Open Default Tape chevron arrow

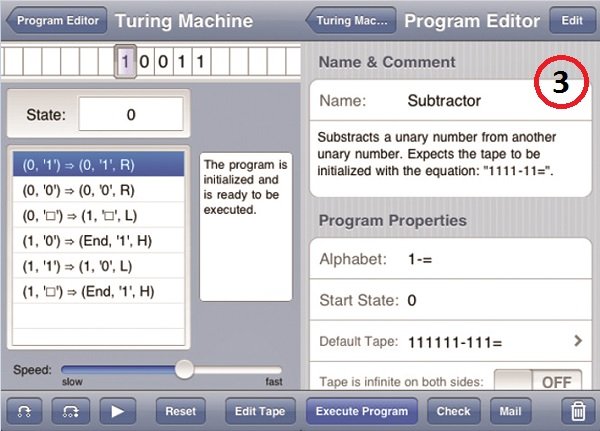[x=577, y=341]
